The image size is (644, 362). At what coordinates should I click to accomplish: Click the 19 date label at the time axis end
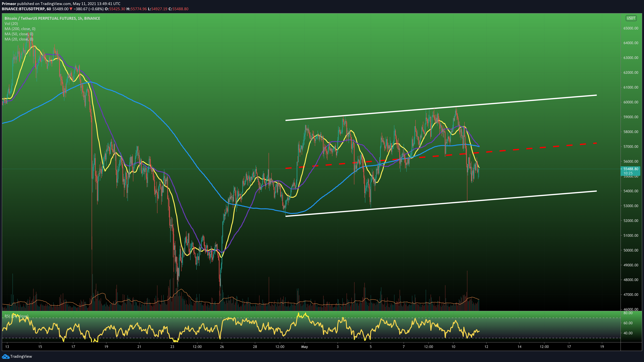(x=602, y=347)
